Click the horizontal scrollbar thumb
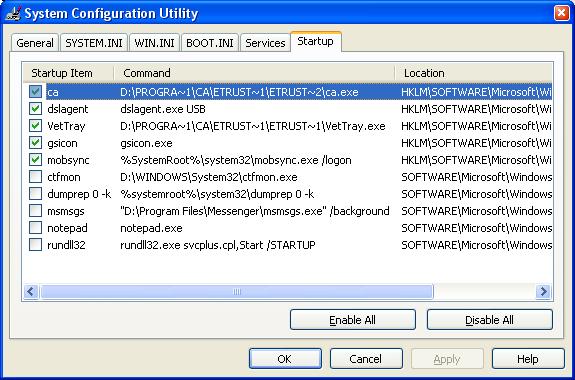 (x=237, y=292)
